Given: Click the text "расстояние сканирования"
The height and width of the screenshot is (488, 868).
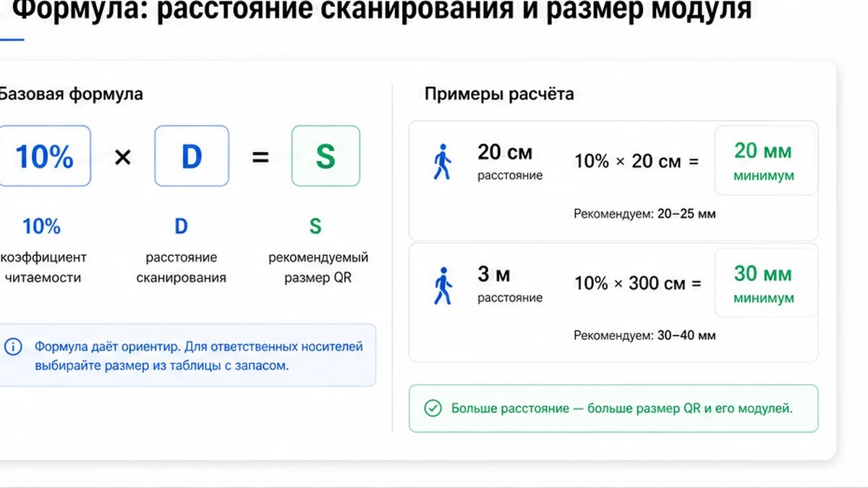Looking at the screenshot, I should click(181, 267).
